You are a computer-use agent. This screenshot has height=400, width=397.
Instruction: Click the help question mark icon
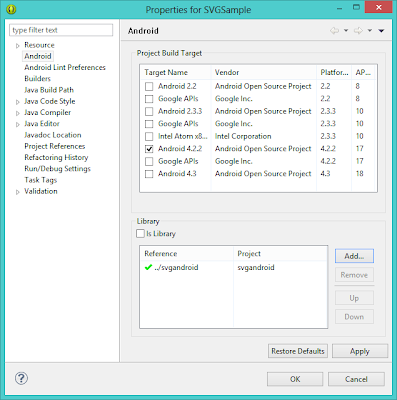[x=21, y=378]
